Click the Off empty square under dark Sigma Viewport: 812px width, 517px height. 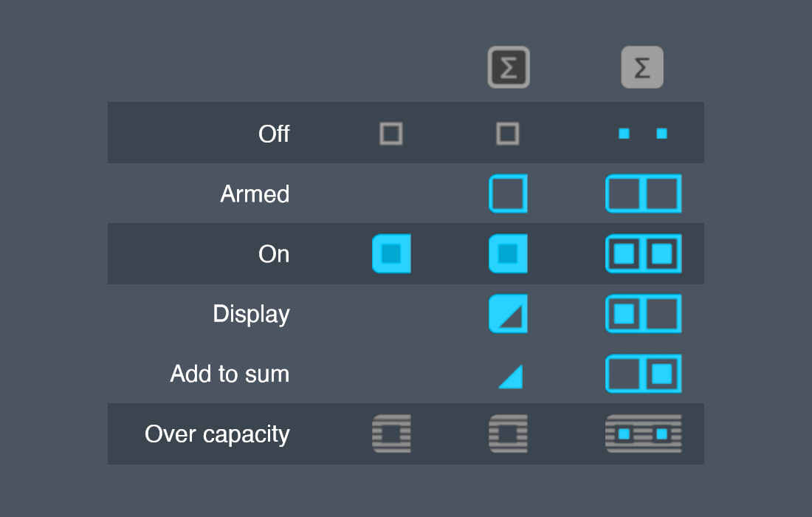(508, 134)
